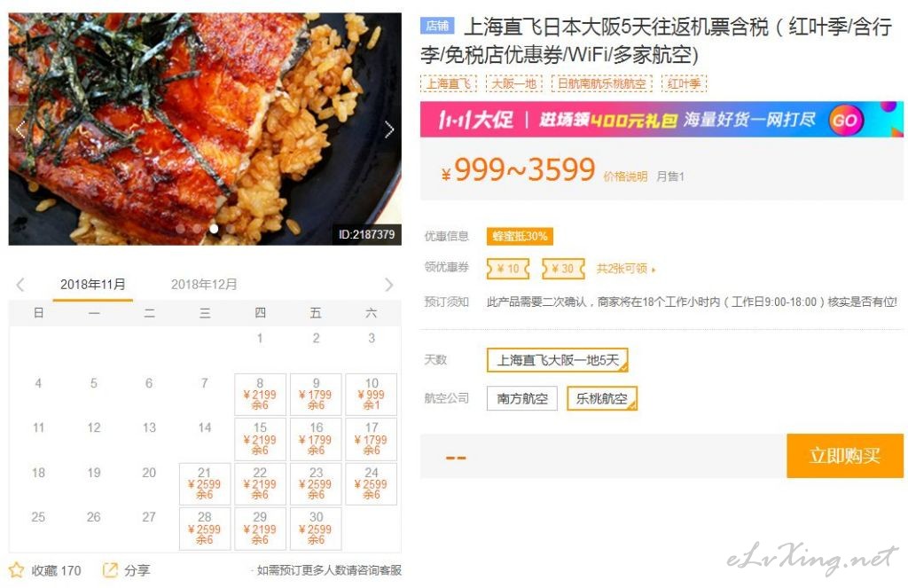Show the previous product photo with left arrow
The image size is (908, 588).
pyautogui.click(x=20, y=129)
